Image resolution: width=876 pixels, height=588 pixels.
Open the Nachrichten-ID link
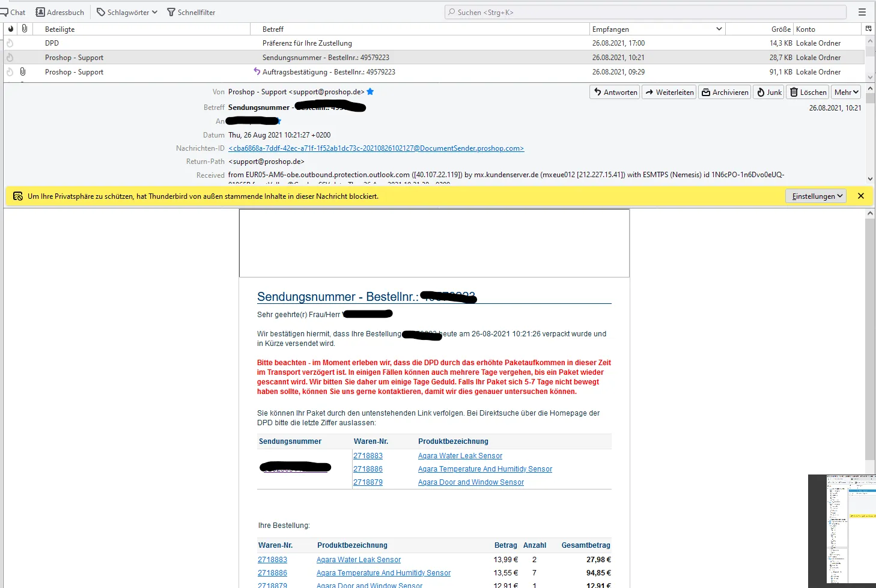[376, 148]
